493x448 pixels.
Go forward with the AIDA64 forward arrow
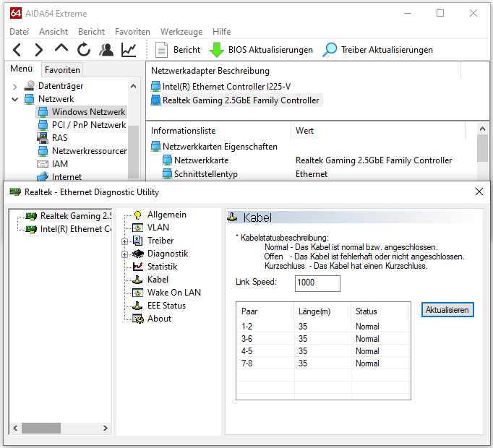tap(38, 50)
